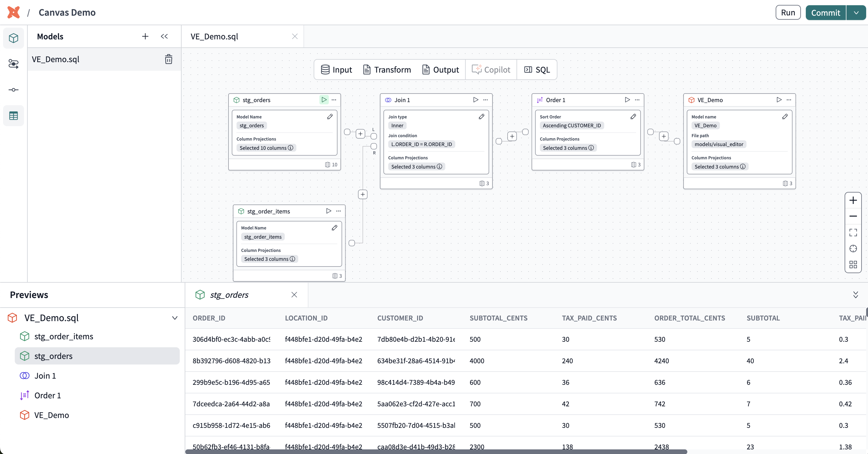
Task: Commit the current changes
Action: [825, 13]
